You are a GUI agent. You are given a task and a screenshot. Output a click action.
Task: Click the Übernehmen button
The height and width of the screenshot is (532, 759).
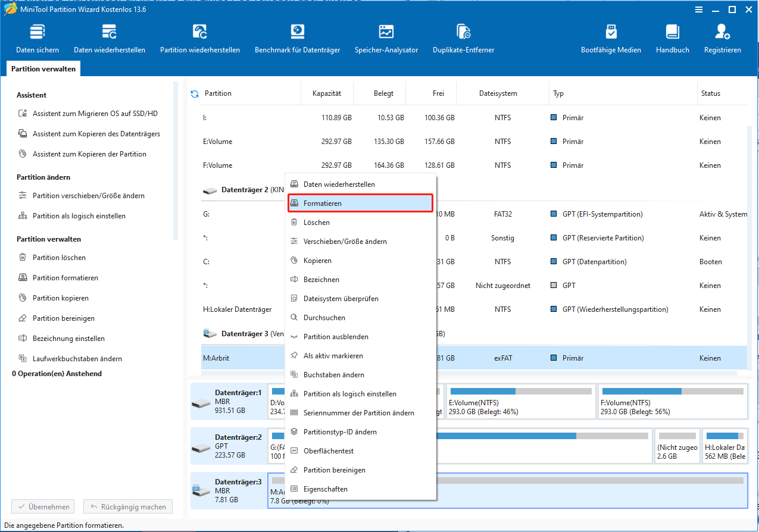coord(43,507)
